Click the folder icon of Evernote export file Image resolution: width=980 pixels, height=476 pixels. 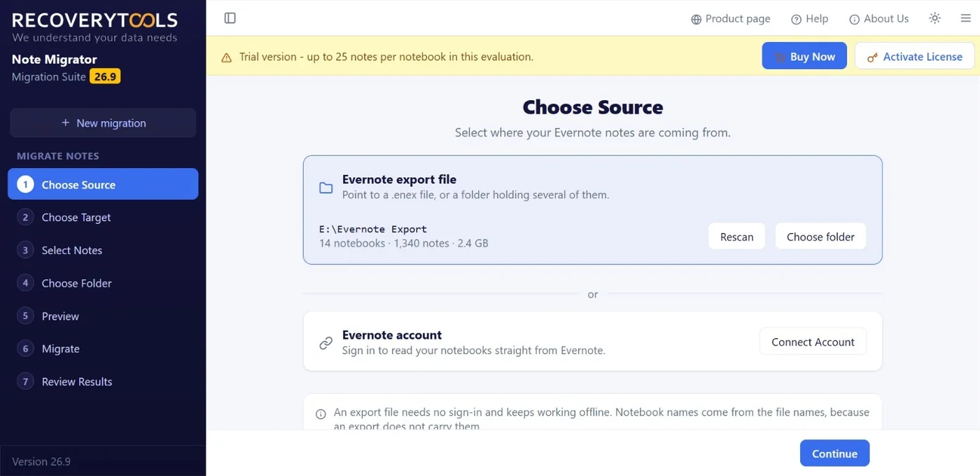[x=325, y=188]
